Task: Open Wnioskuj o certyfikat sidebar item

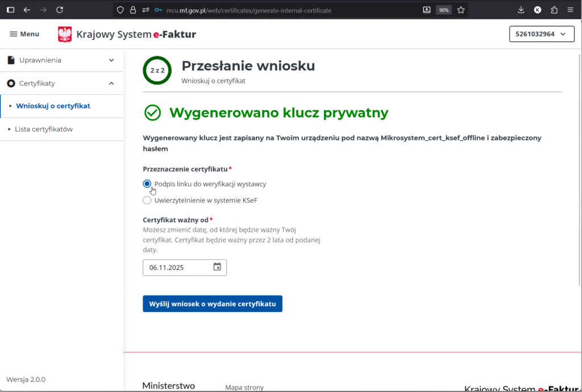Action: point(53,106)
